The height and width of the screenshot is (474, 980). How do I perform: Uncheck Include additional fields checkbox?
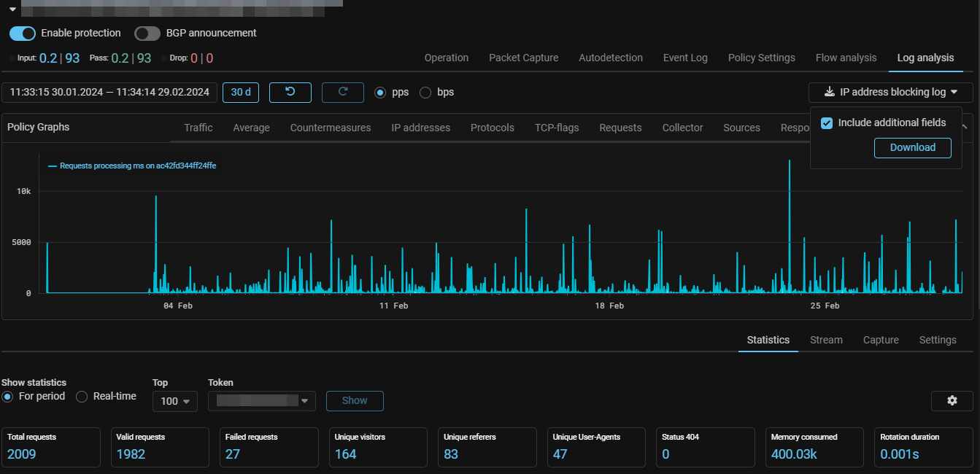pos(827,123)
